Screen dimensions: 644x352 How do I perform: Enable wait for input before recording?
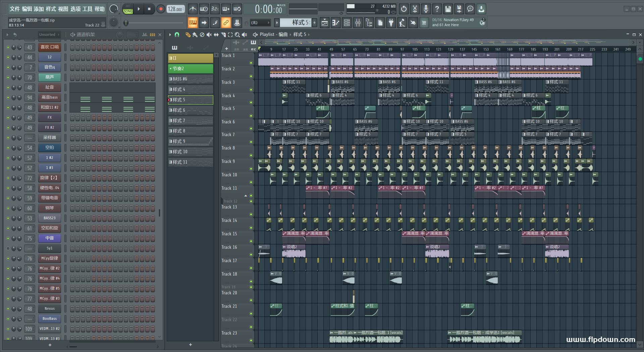pos(204,9)
